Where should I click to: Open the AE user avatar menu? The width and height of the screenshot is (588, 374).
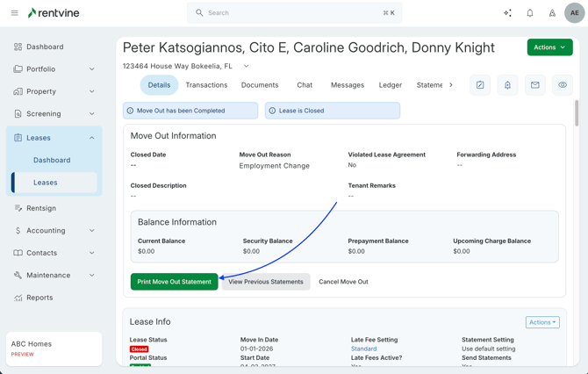click(574, 13)
